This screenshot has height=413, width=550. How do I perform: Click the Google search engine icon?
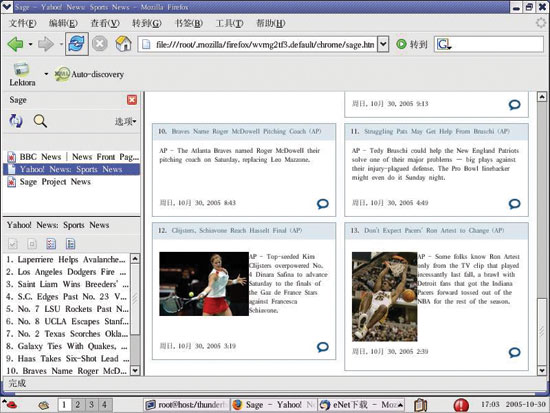pyautogui.click(x=444, y=45)
